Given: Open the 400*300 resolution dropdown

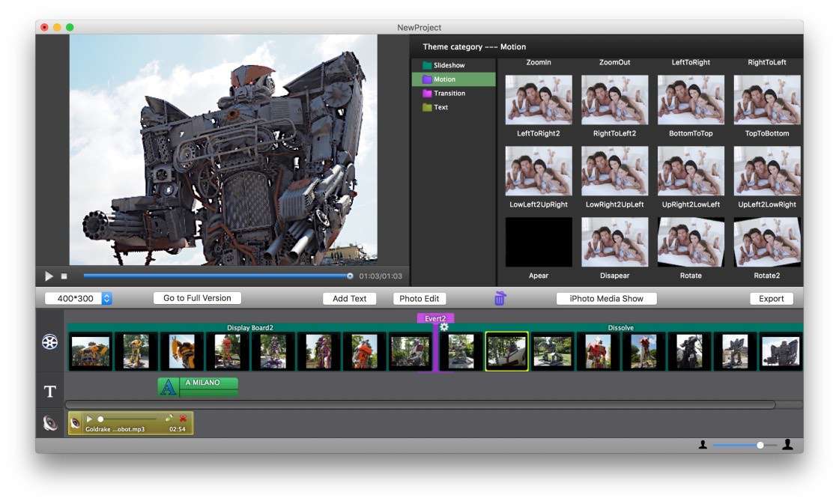Looking at the screenshot, I should (106, 299).
